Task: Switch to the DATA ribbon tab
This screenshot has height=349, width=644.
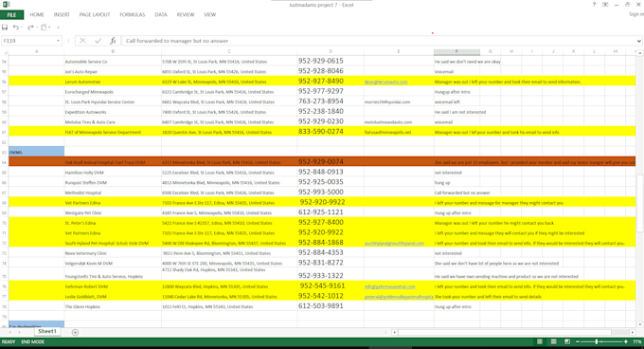Action: 161,15
